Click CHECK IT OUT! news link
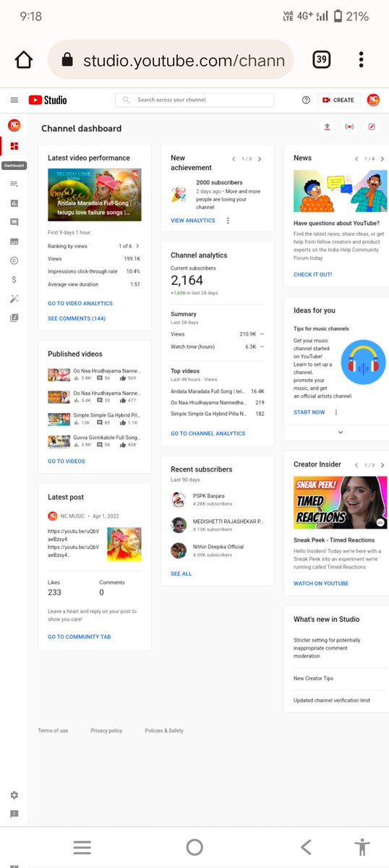The width and height of the screenshot is (389, 868). click(313, 275)
